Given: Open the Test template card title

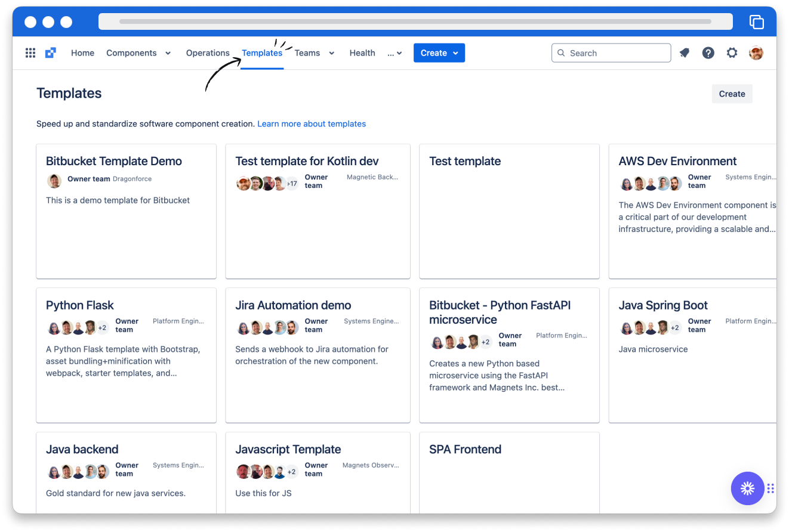Looking at the screenshot, I should click(465, 161).
